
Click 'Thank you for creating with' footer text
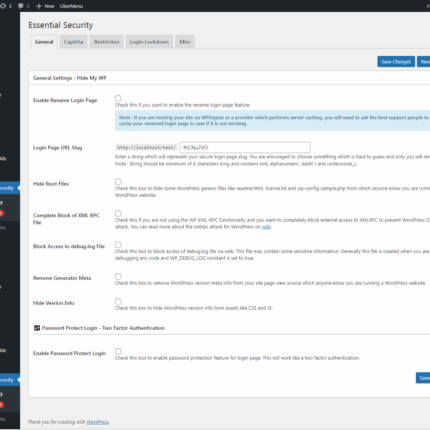(56, 422)
